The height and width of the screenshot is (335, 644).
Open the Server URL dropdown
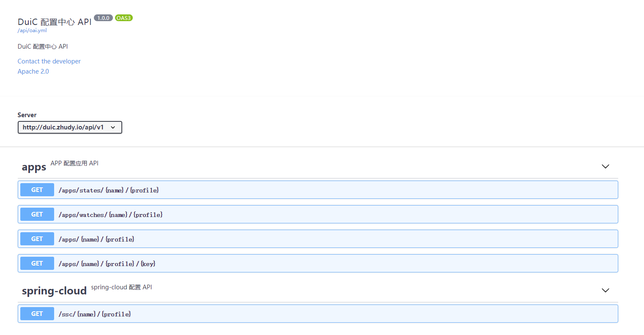(70, 127)
